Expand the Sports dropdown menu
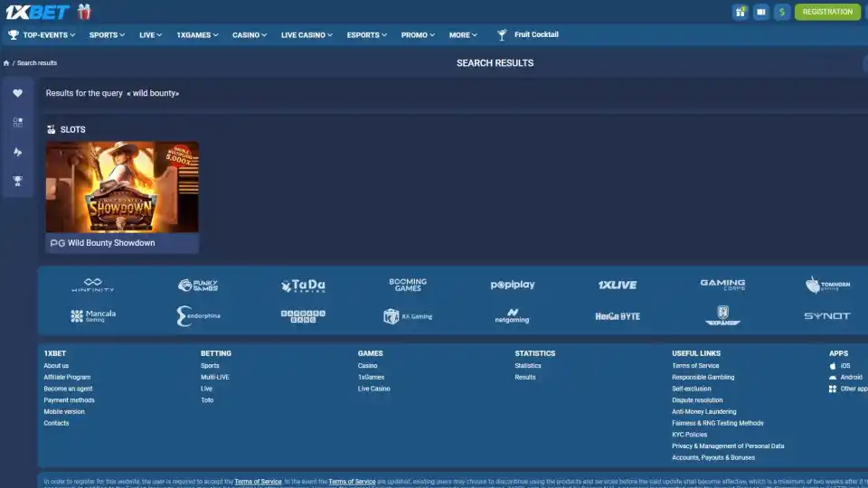Image resolution: width=868 pixels, height=488 pixels. pos(107,35)
